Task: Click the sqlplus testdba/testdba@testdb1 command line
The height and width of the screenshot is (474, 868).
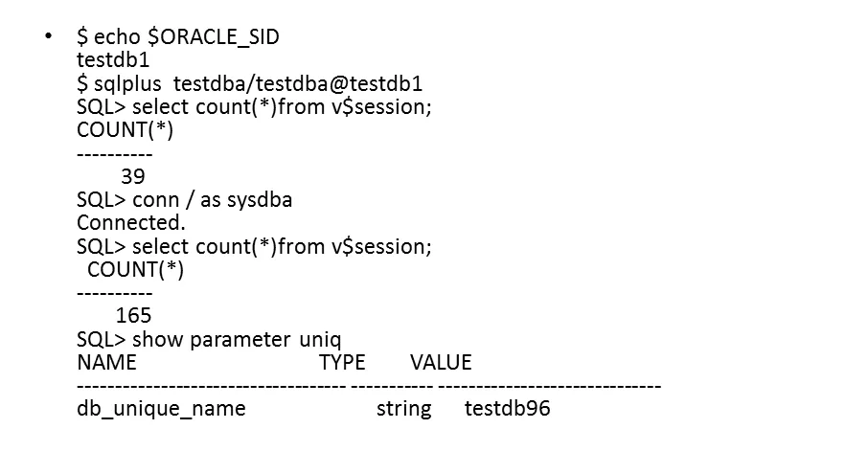Action: 249,83
